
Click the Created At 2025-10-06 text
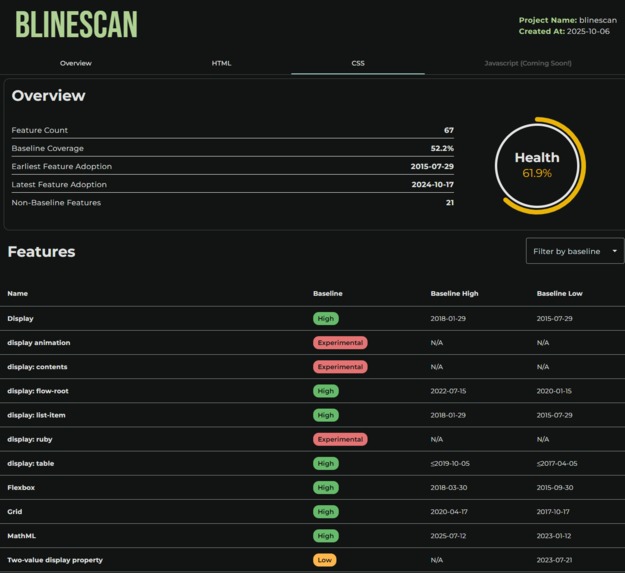pyautogui.click(x=564, y=31)
